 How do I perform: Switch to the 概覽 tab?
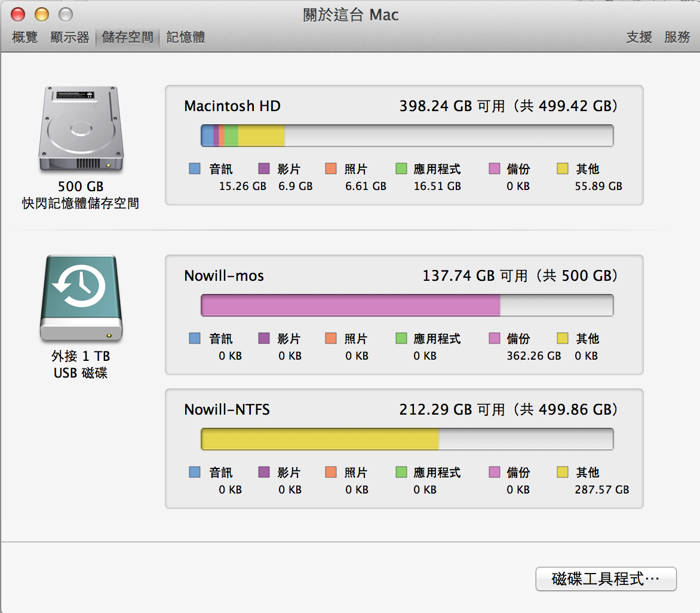(x=25, y=37)
